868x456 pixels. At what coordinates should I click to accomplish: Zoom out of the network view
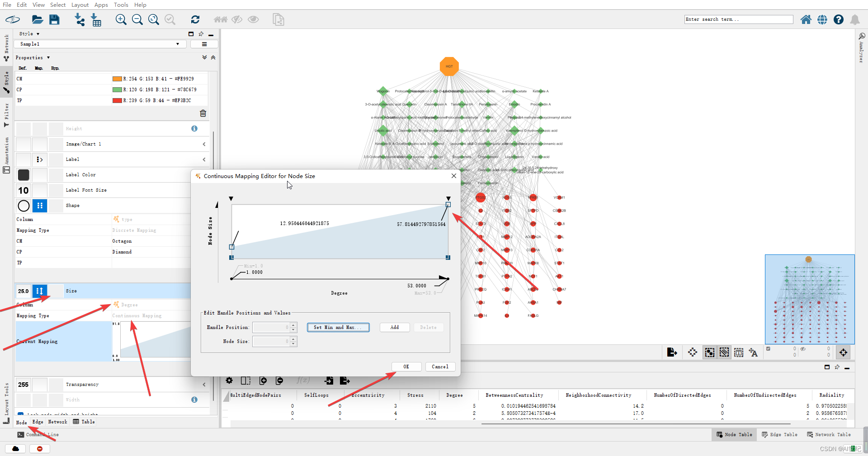[137, 19]
